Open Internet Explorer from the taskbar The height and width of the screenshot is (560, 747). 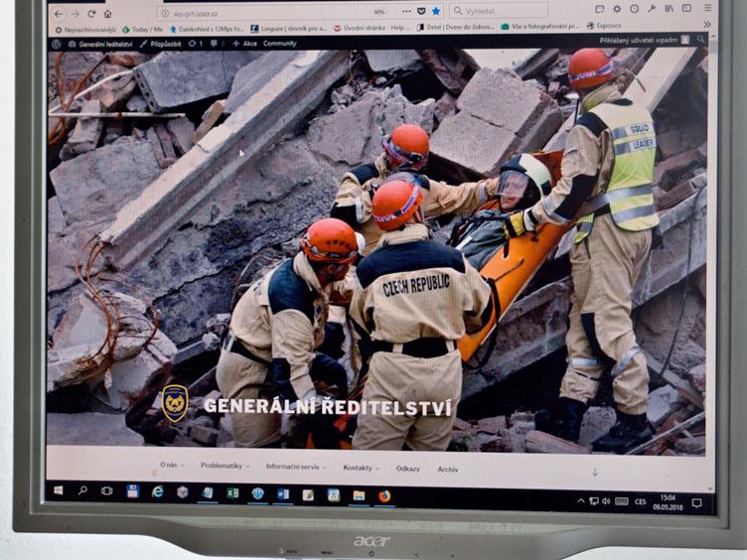pyautogui.click(x=157, y=491)
